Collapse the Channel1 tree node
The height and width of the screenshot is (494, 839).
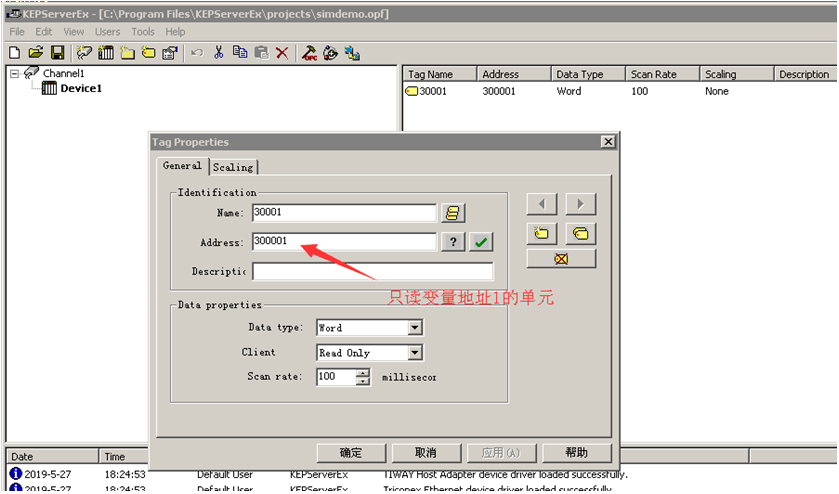pos(15,73)
